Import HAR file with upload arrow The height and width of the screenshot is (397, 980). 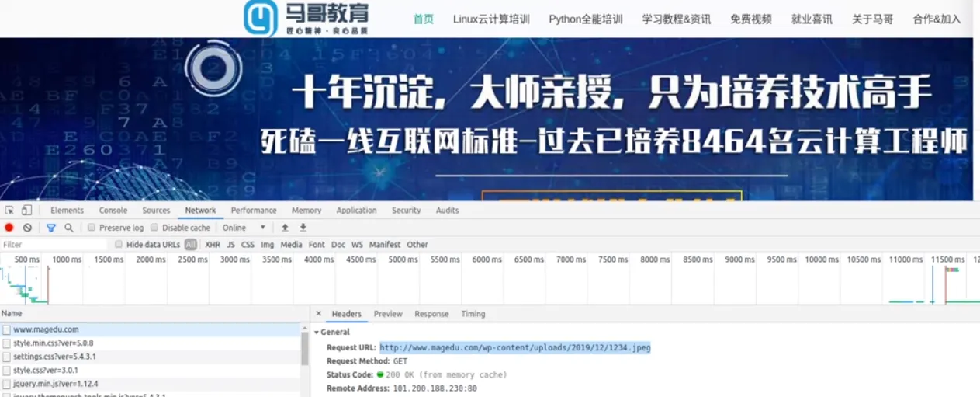[x=285, y=228]
